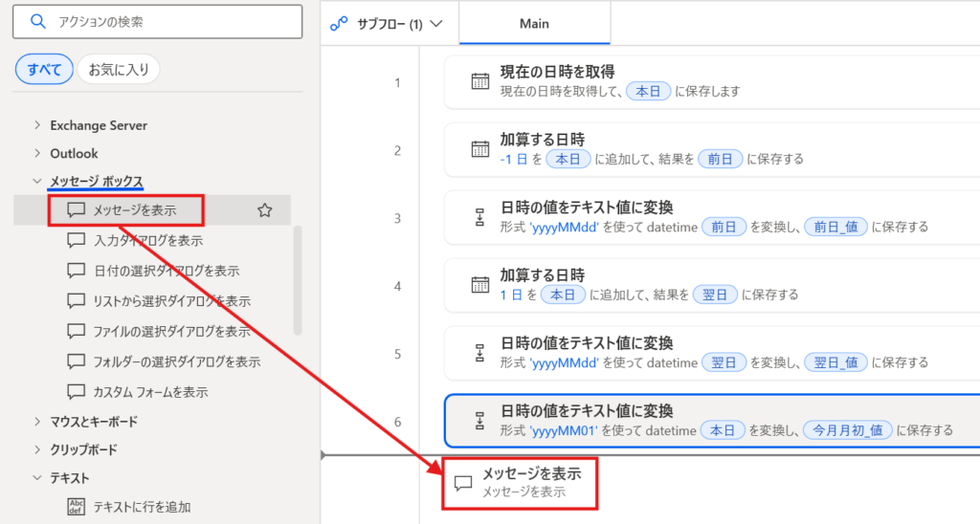This screenshot has width=980, height=524.
Task: Click the search magnifier icon in action search
Action: click(x=38, y=22)
